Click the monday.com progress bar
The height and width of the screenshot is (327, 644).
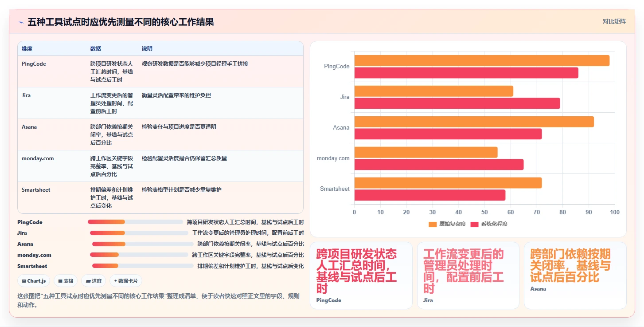(x=139, y=255)
